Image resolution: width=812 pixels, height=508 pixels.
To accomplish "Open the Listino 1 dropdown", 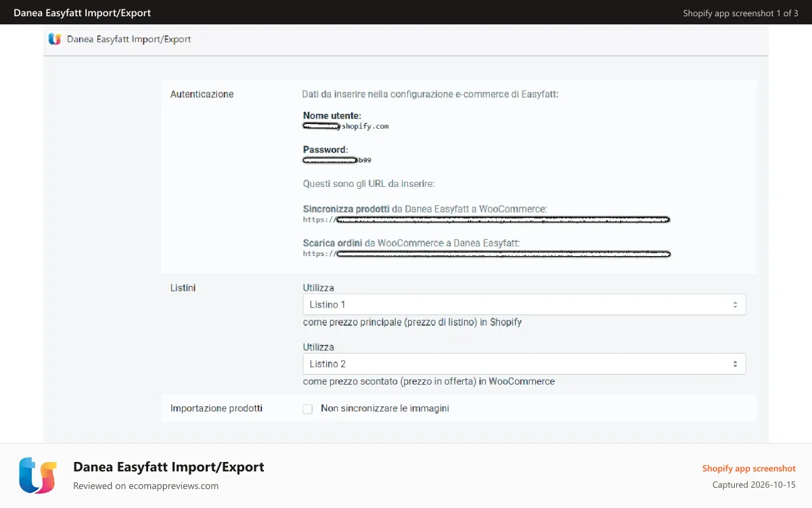I will [x=524, y=305].
